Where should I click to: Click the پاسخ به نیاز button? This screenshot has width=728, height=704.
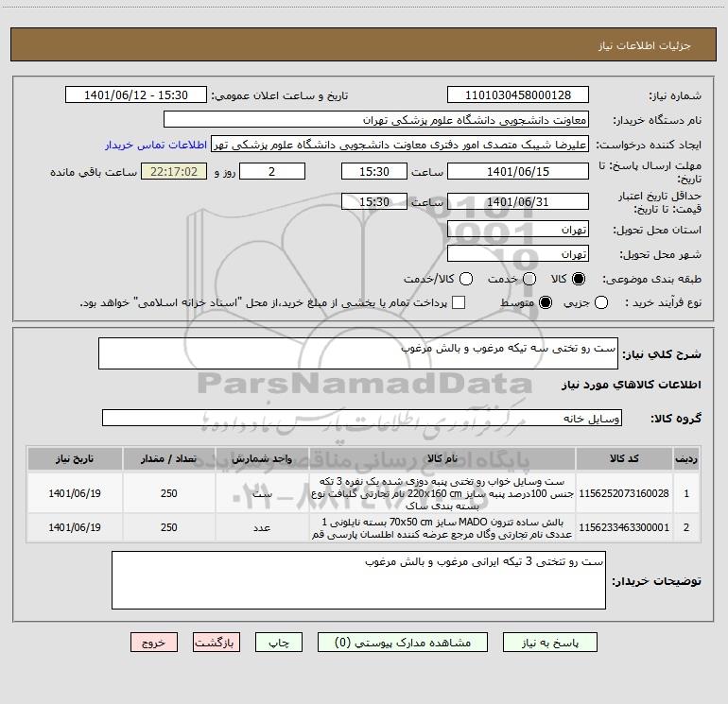(549, 643)
